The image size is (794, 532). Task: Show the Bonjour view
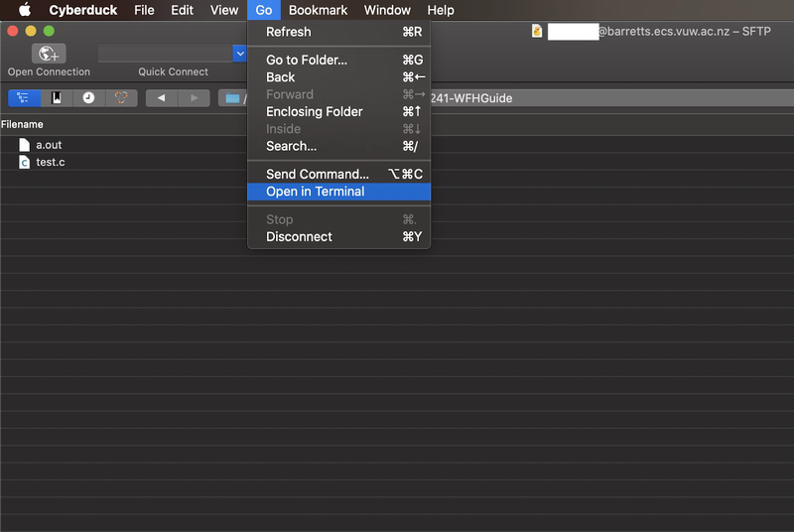click(121, 97)
